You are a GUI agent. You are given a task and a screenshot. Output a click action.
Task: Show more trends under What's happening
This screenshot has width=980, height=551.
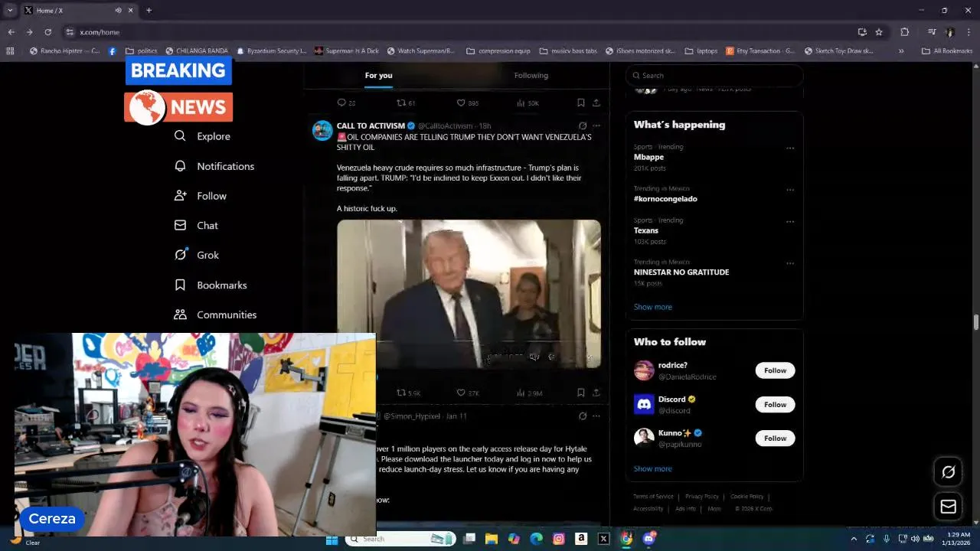tap(652, 307)
